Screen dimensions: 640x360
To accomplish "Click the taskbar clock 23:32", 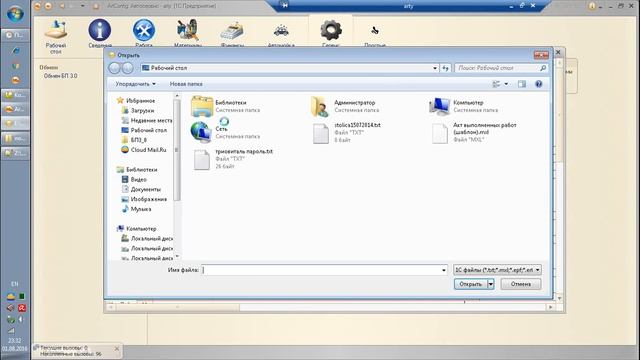I will pos(14,340).
